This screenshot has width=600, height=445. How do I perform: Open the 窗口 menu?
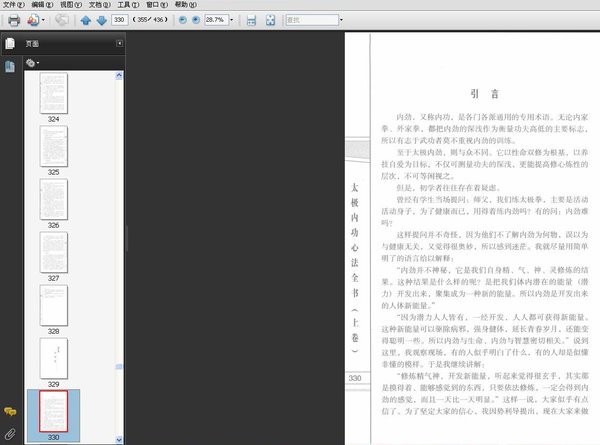coord(157,5)
